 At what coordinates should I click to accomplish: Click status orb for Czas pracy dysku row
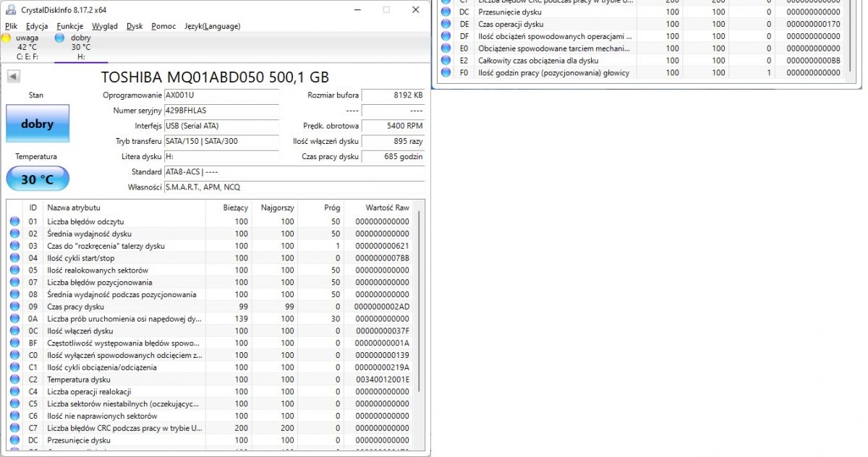(x=14, y=307)
